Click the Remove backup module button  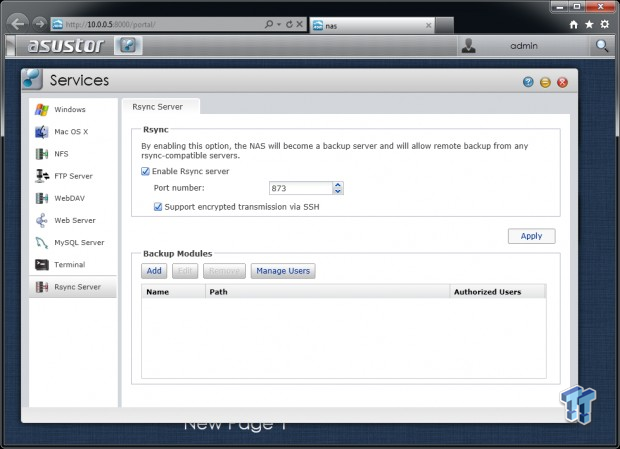point(224,271)
